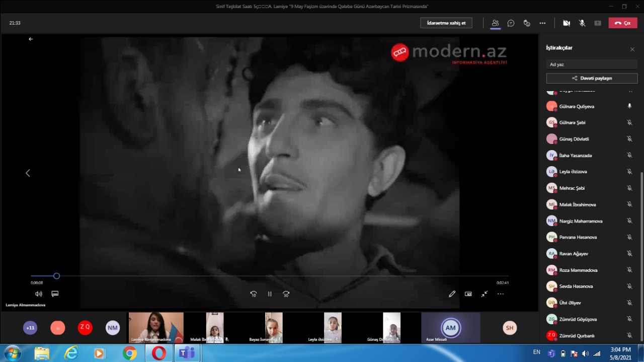Click the collapse / exit fullscreen arrows icon

point(484,294)
